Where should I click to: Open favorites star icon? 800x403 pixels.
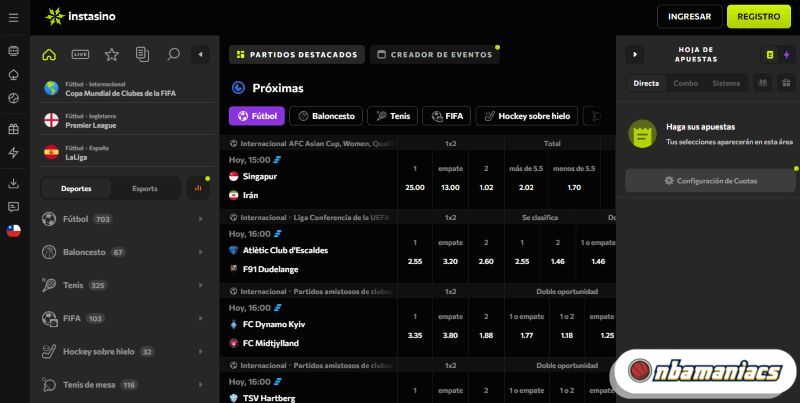[x=112, y=55]
